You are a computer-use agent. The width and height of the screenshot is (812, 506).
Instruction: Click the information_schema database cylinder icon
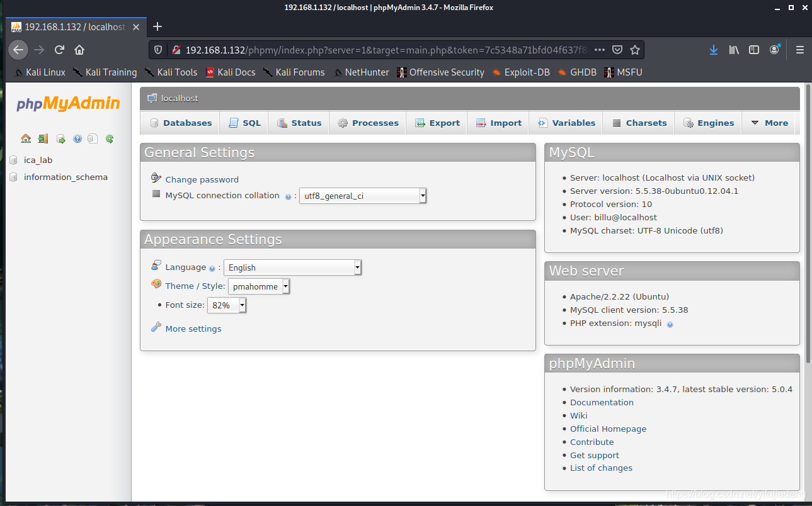point(14,177)
